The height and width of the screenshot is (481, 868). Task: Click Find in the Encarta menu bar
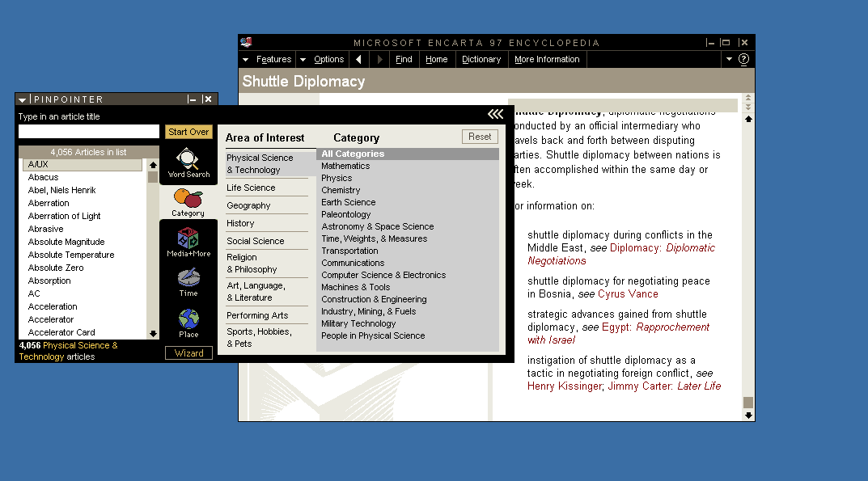(x=404, y=59)
